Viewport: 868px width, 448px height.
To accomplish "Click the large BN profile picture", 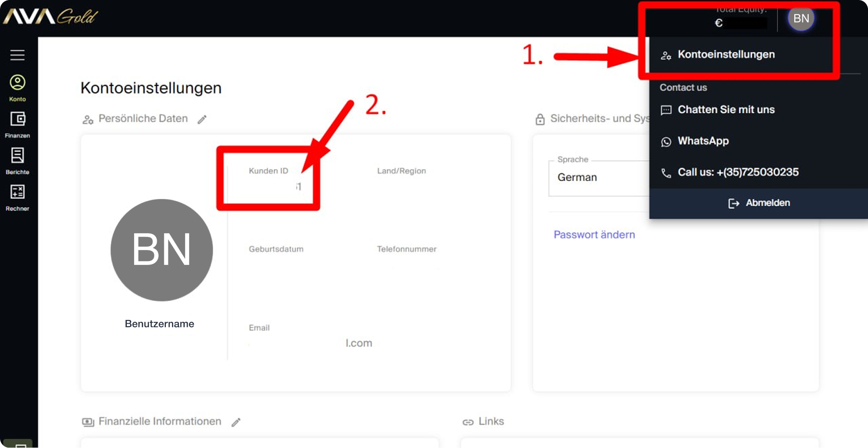I will pos(162,250).
